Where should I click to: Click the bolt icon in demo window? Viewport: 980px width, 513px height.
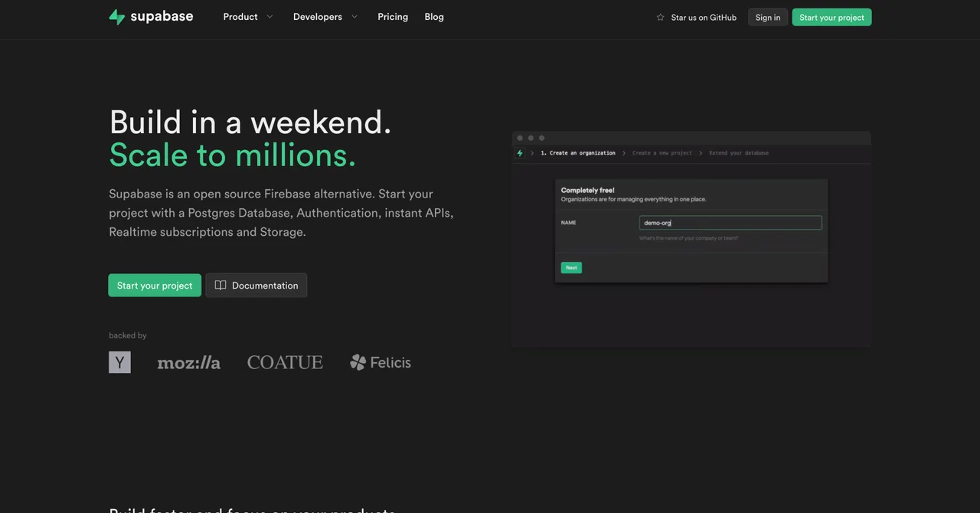(520, 153)
